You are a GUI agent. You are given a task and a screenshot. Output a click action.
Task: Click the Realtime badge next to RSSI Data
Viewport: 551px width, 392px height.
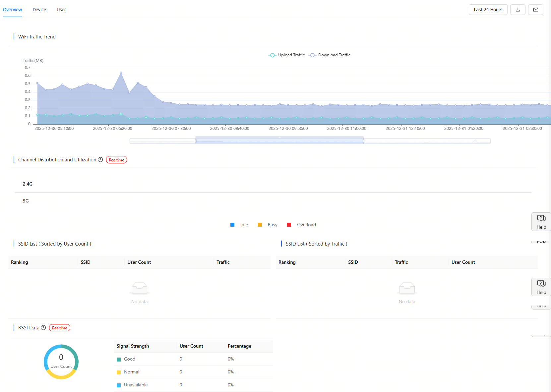(60, 328)
